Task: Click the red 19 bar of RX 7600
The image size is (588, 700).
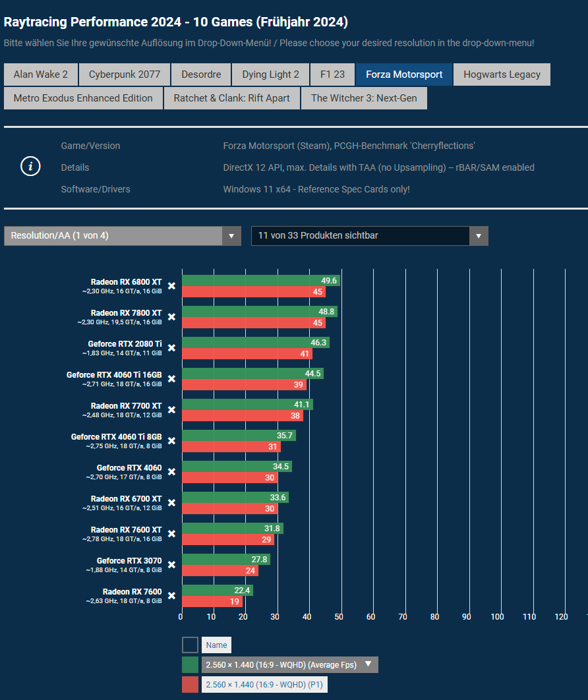Action: pyautogui.click(x=212, y=601)
